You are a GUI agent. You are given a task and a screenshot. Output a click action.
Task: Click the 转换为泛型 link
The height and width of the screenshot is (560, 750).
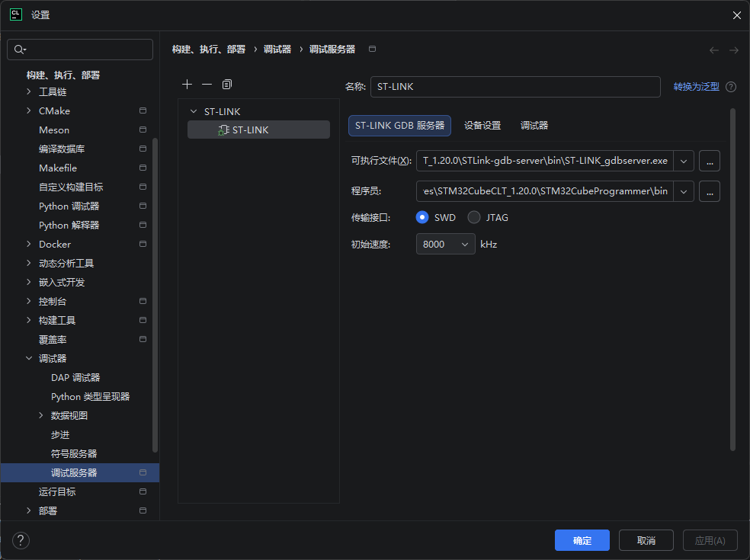[x=696, y=87]
